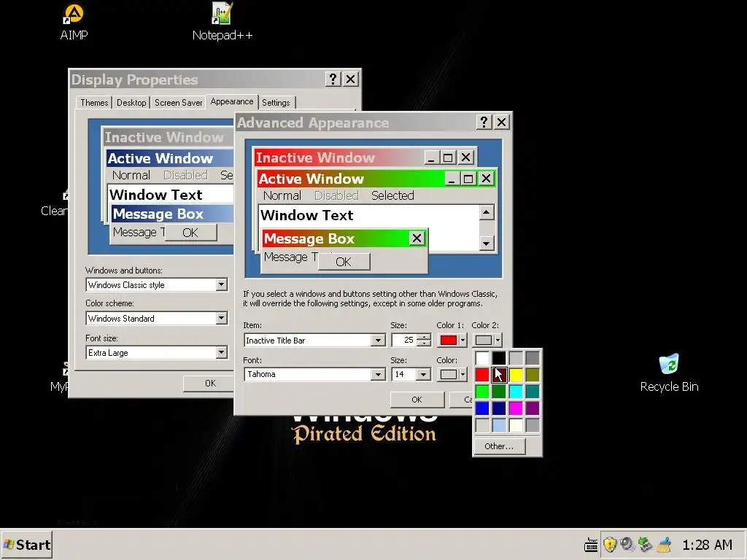The height and width of the screenshot is (560, 747).
Task: Switch to the Settings tab
Action: 276,102
